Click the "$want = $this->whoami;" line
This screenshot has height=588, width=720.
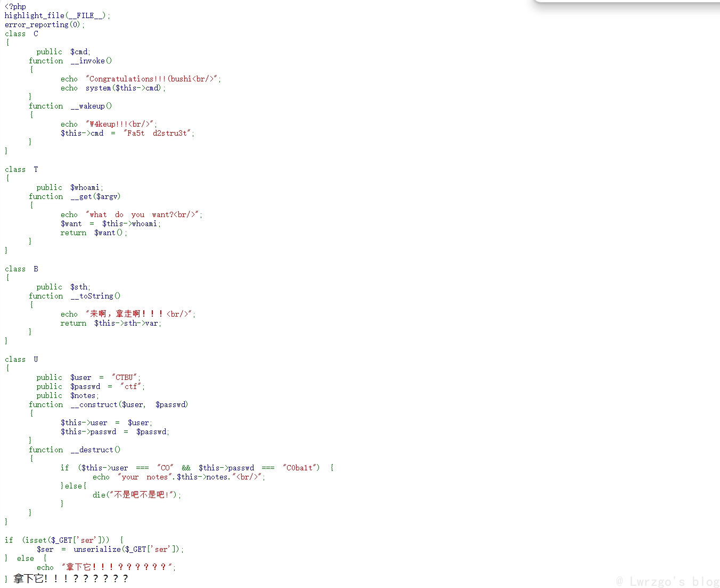tap(111, 223)
